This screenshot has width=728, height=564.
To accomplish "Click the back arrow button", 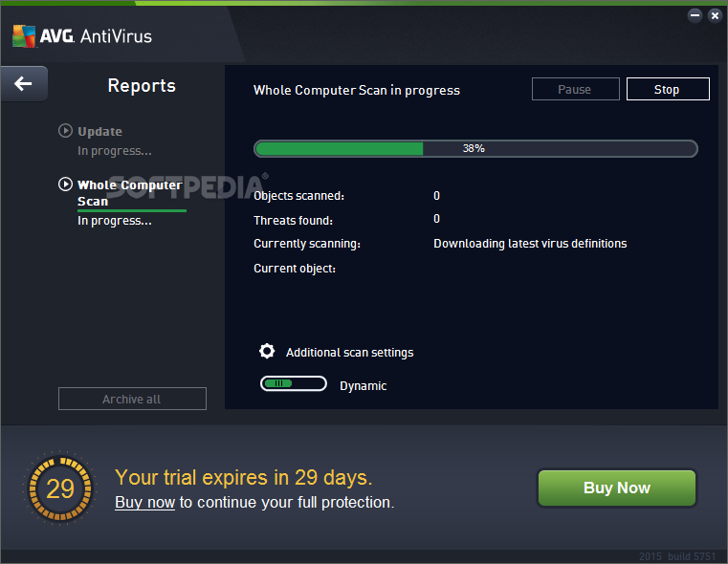I will coord(24,84).
